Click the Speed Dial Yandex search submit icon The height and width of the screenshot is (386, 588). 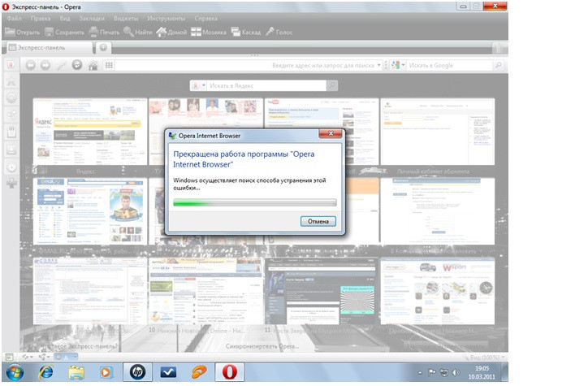[332, 85]
